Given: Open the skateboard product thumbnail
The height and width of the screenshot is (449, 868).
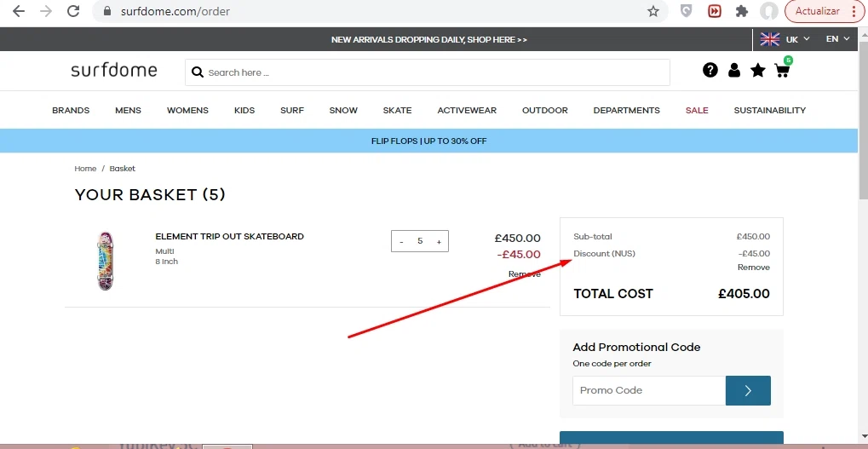Looking at the screenshot, I should [x=105, y=261].
